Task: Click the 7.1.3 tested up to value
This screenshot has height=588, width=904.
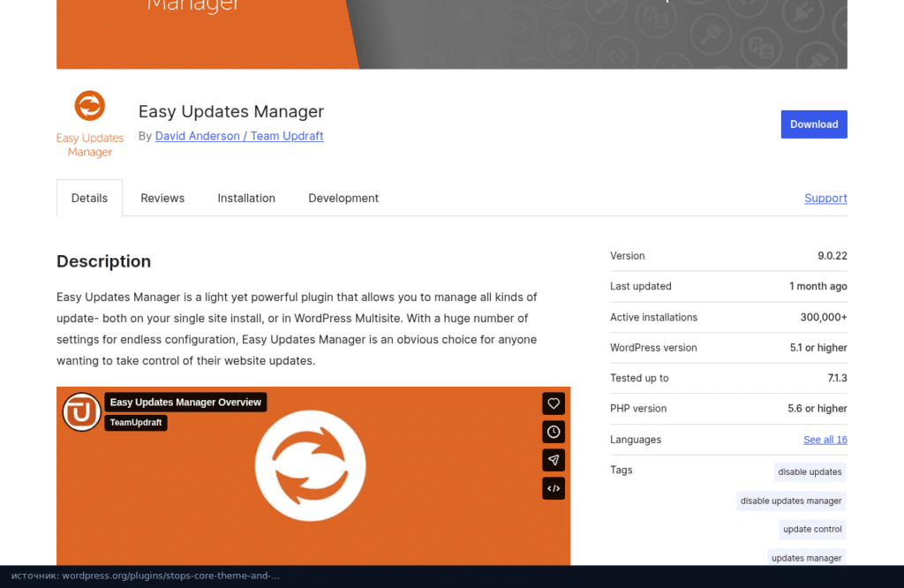Action: coord(837,378)
